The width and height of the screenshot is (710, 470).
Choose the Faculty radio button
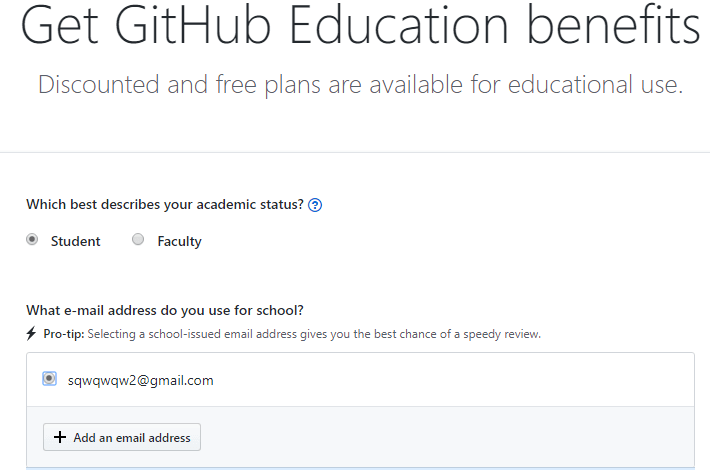pos(138,239)
